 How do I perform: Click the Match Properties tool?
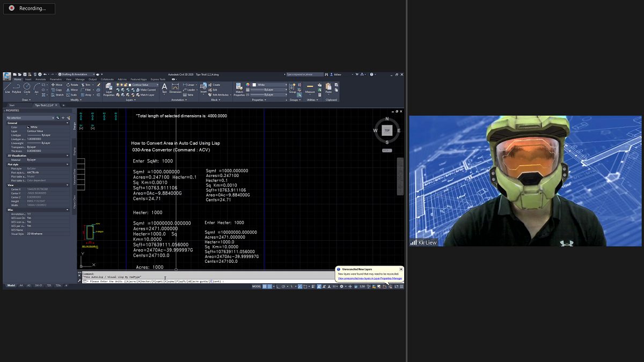[x=239, y=89]
